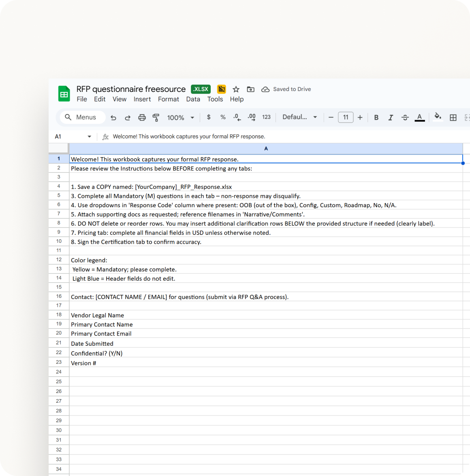
Task: Select cell '3. Complete all Mandatory (M) questions'
Action: [266, 196]
